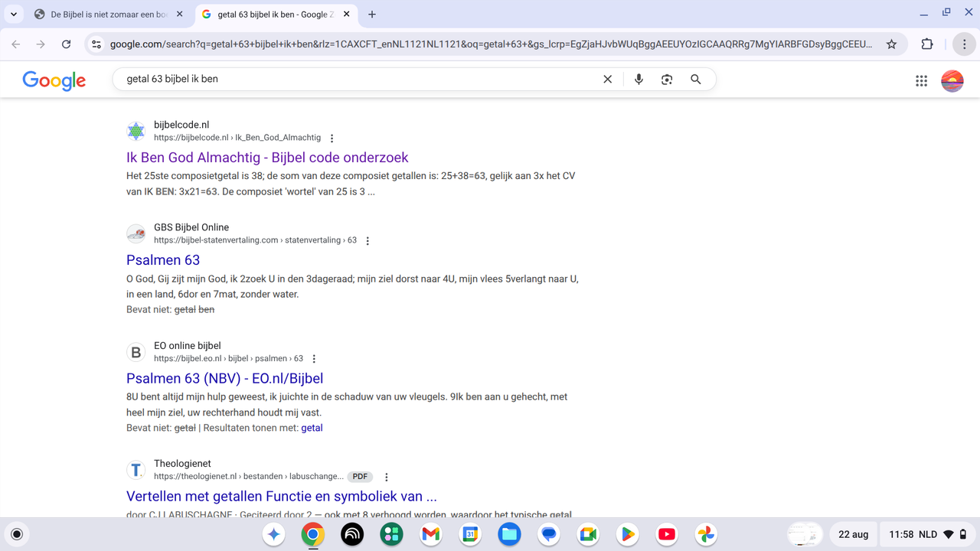
Task: Start a voice search with the microphone
Action: click(x=639, y=79)
